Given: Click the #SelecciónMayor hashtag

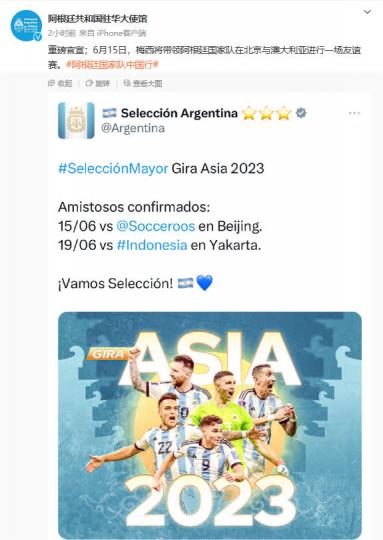Looking at the screenshot, I should pos(113,168).
